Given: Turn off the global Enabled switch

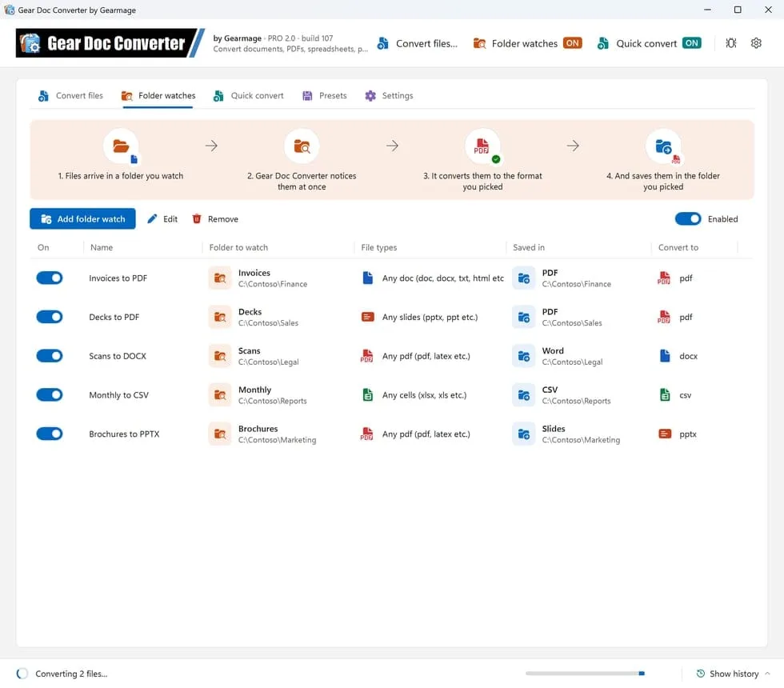Looking at the screenshot, I should coord(688,219).
